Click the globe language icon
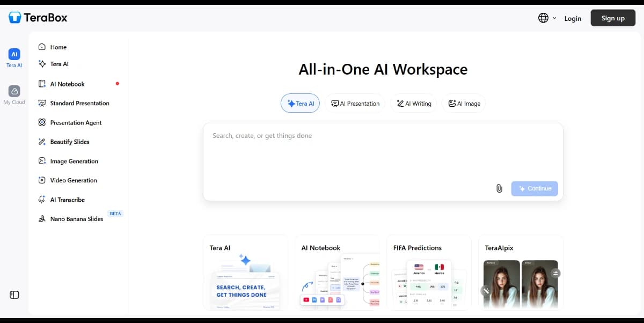Viewport: 644px width, 323px height. click(x=543, y=18)
